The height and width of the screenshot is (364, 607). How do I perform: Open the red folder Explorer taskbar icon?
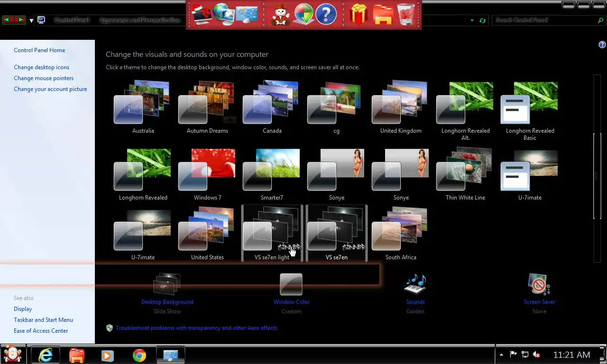tap(76, 355)
